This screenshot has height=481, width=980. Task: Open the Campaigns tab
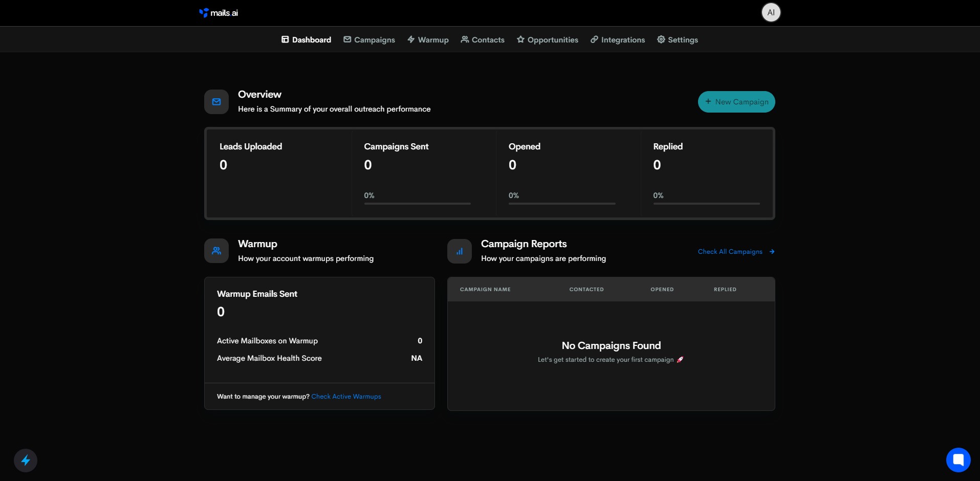369,40
